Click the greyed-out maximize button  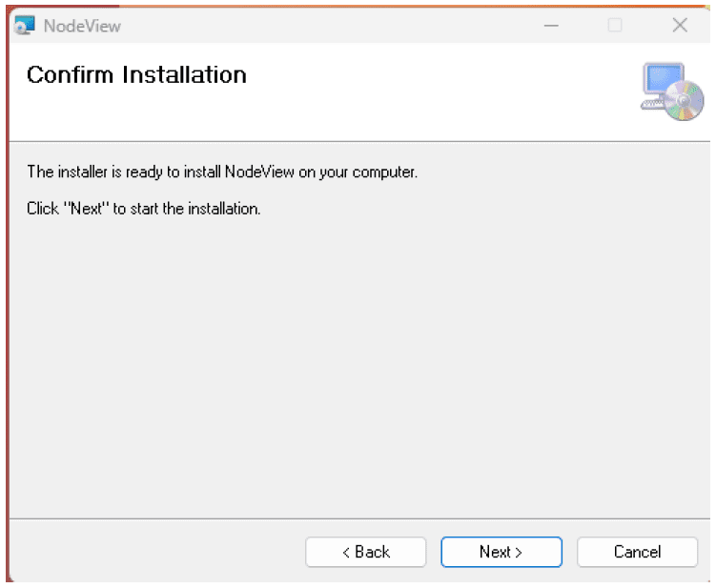pyautogui.click(x=615, y=26)
